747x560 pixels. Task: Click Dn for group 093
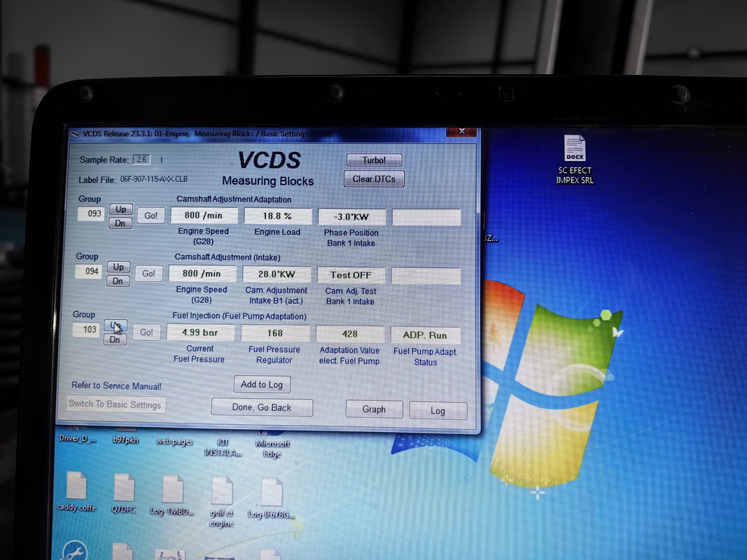coord(120,223)
